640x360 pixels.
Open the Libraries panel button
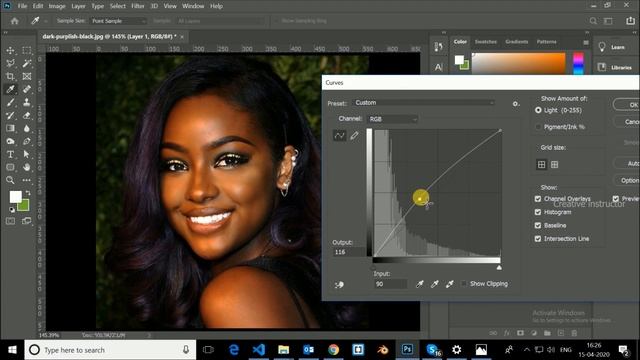coord(614,67)
